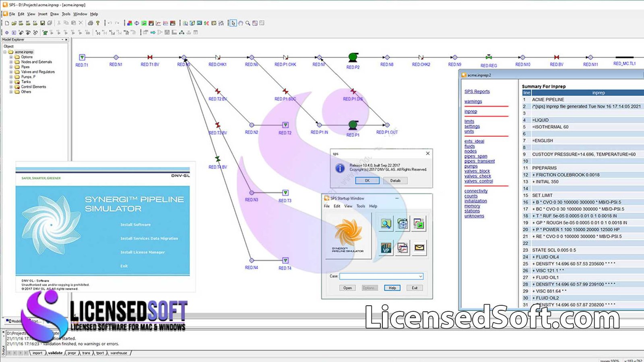Open the Insert menu
The width and height of the screenshot is (644, 362).
[x=43, y=14]
